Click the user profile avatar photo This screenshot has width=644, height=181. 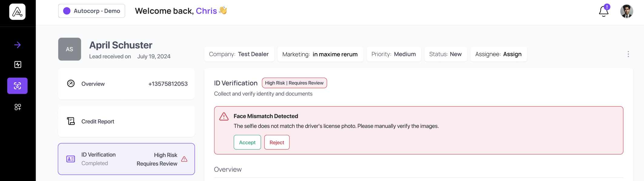[x=626, y=12]
